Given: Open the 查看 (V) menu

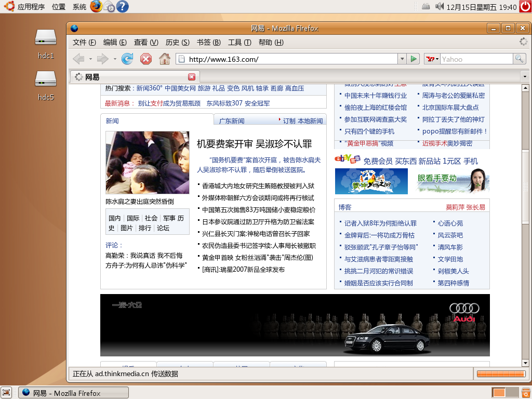Looking at the screenshot, I should coord(146,42).
